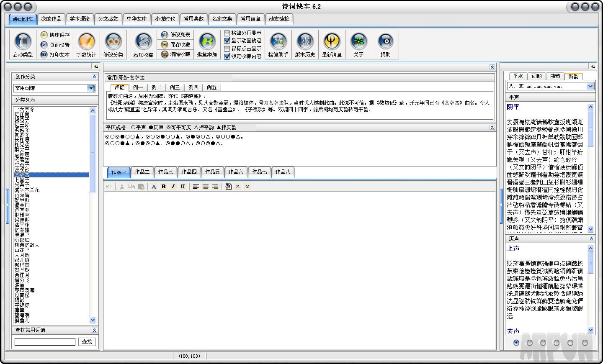Toggle bold formatting in editor toolbar
Screen dimensions: 603x364
click(x=163, y=187)
